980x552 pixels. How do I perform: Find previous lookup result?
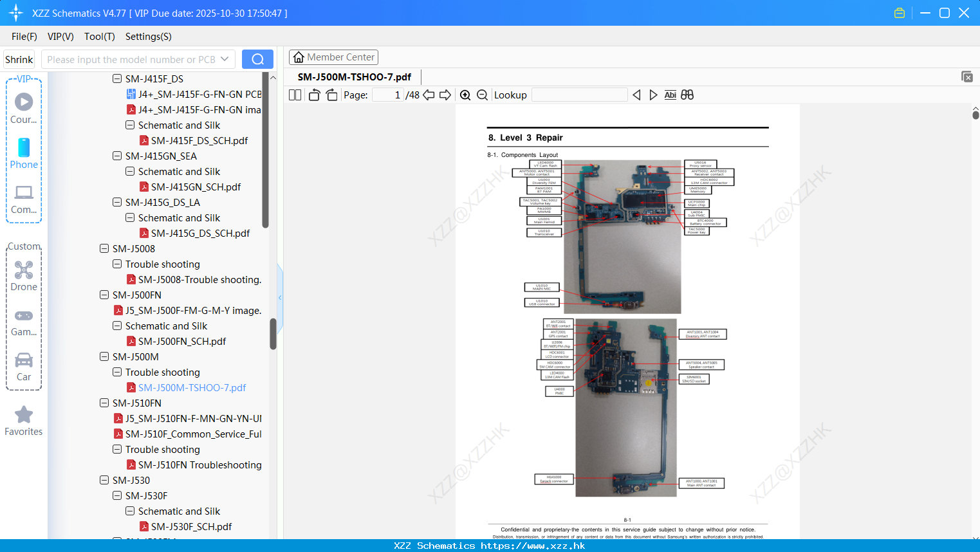click(636, 95)
